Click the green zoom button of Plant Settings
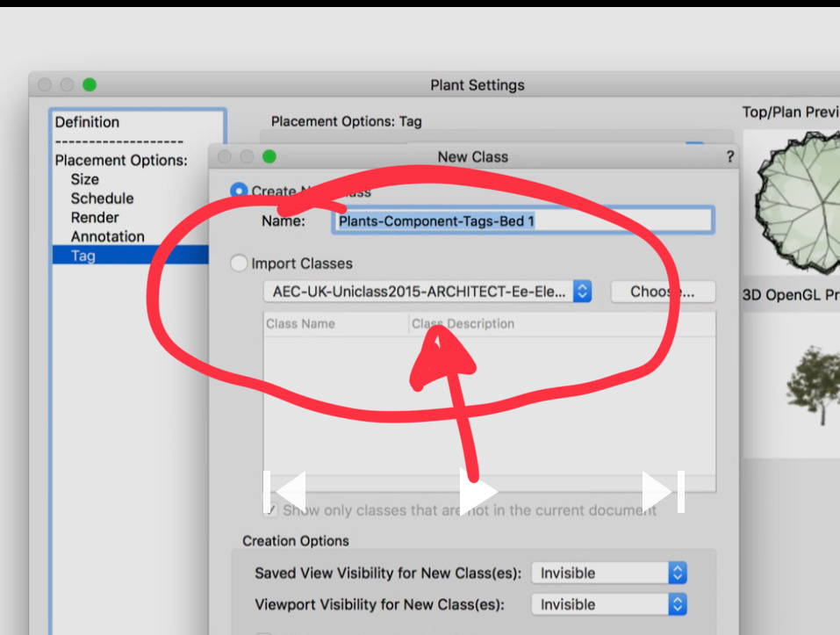Image resolution: width=840 pixels, height=635 pixels. [90, 84]
